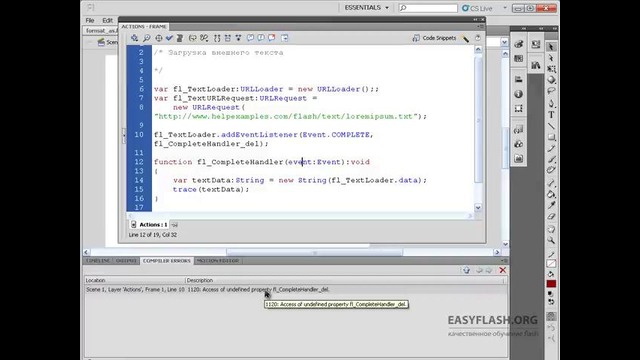Open the Debug options icon
Screen dimensions: 640x360
pyautogui.click(x=204, y=38)
